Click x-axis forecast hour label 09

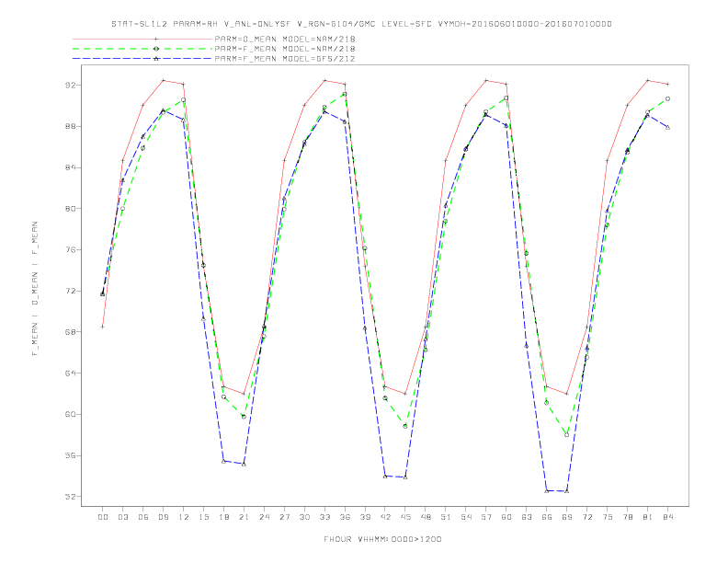coord(163,517)
